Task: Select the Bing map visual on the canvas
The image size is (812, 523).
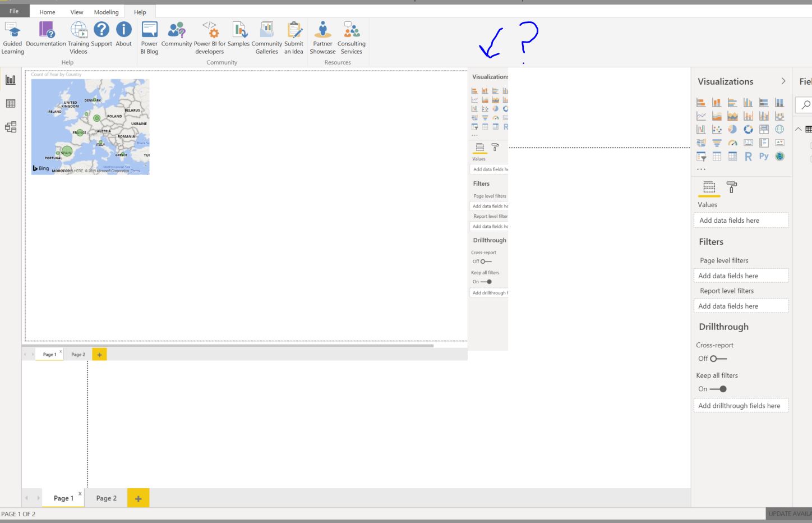Action: point(90,127)
